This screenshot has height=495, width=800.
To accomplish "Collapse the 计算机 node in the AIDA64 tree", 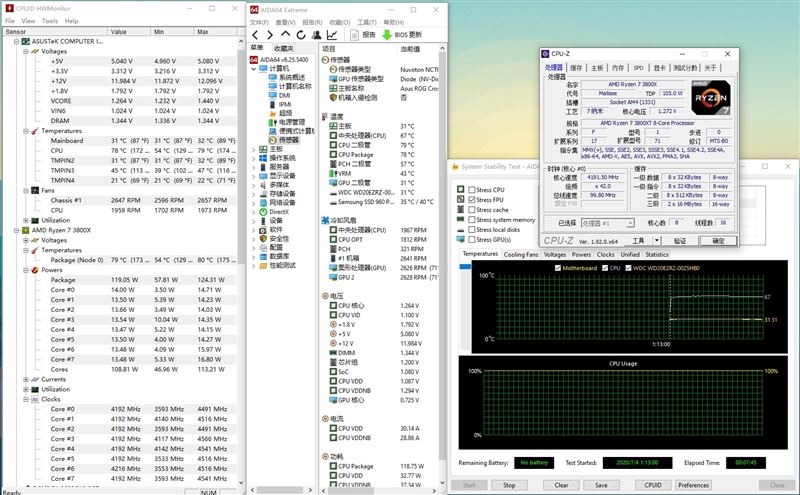I will [x=254, y=68].
